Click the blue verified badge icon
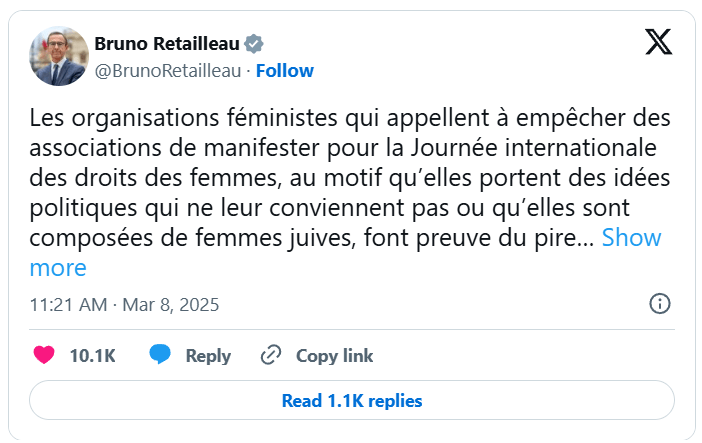The image size is (702, 443). click(x=255, y=43)
